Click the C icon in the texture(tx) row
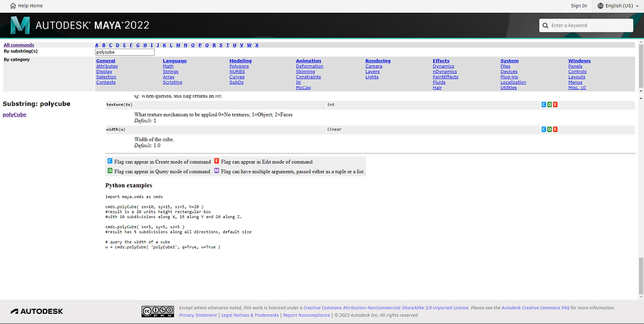 tap(543, 105)
